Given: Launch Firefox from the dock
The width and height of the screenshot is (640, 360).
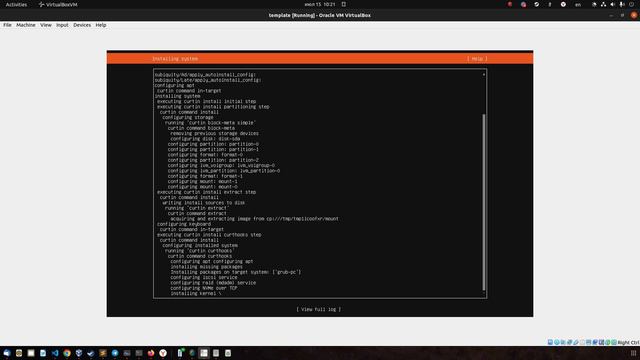Looking at the screenshot, I should (151, 353).
